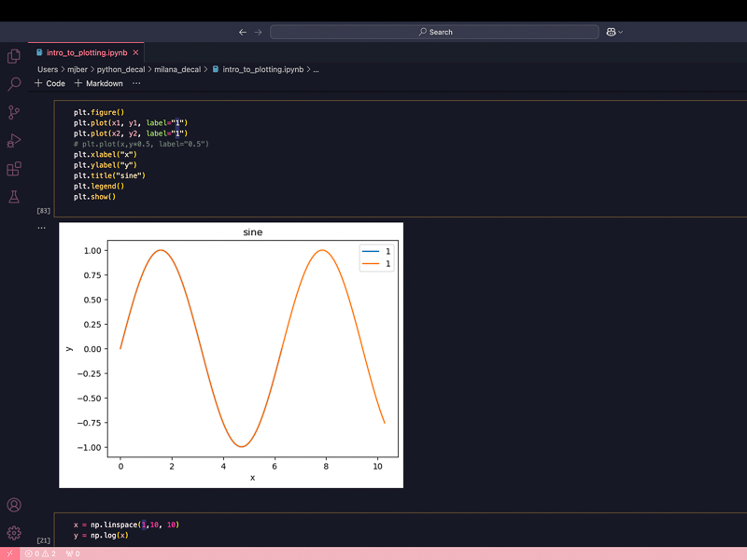This screenshot has width=747, height=560.
Task: Click the remote window status bar icon
Action: [9, 553]
